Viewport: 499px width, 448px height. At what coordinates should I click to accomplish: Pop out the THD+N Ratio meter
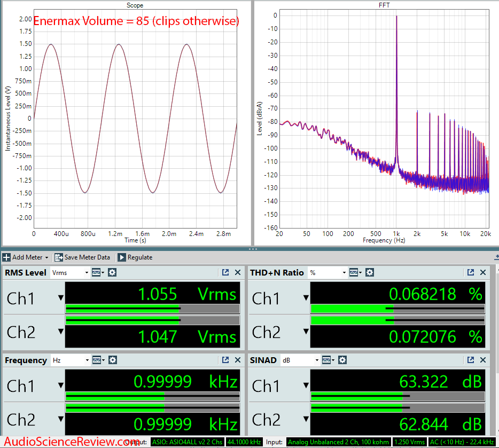click(x=471, y=272)
